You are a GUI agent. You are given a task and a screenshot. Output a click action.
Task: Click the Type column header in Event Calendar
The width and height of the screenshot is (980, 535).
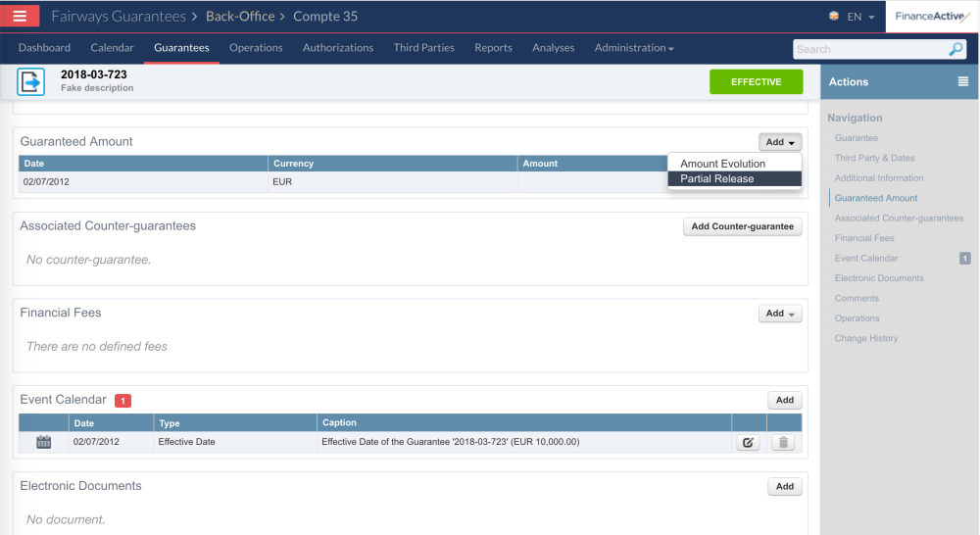(235, 423)
